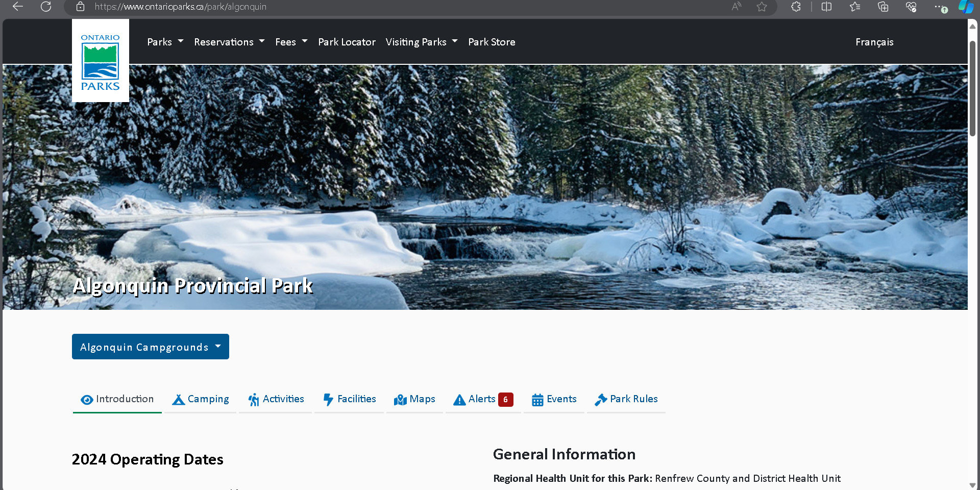Click the Read Aloud icon

736,7
